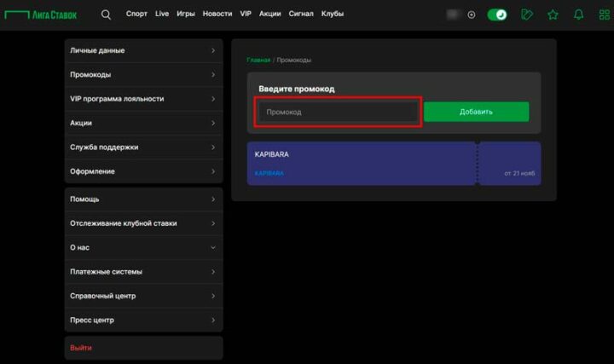This screenshot has height=364, width=614.
Task: Open 'VIP программа лояльности' chevron item
Action: [143, 99]
